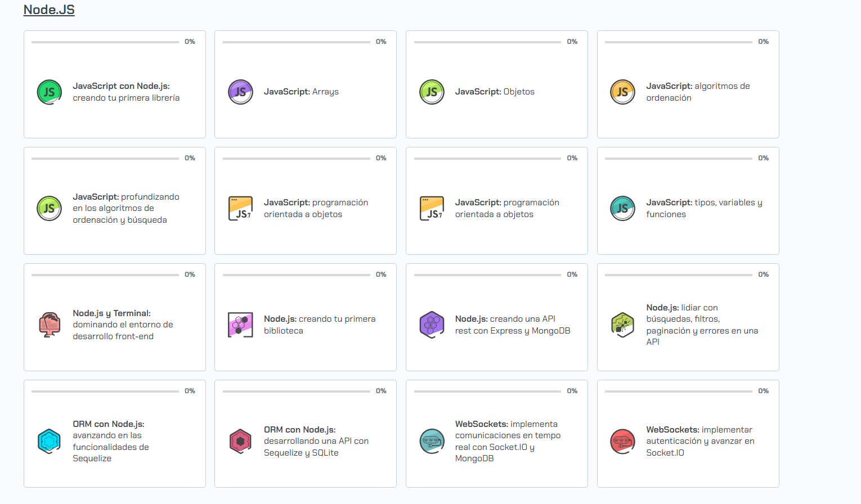Click the progress bar on the JavaScript: Objetos card
Screen dimensions: 861x504
click(x=487, y=42)
